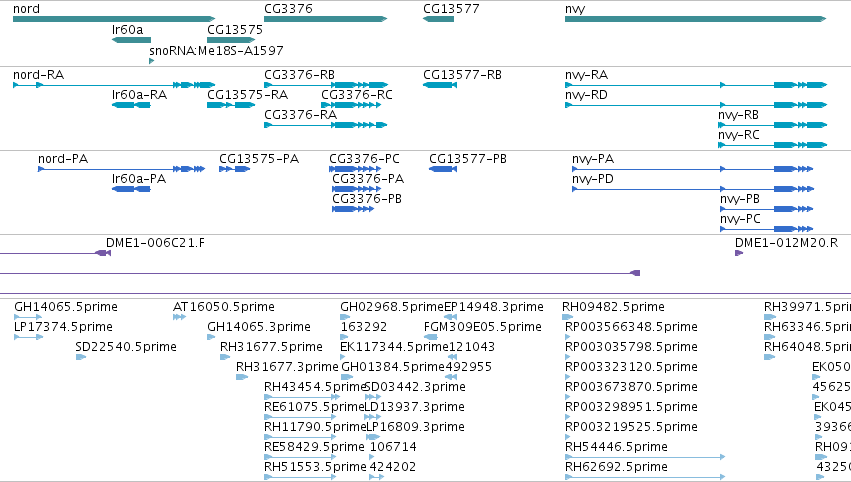Select the RH51553.5prime EST
Image resolution: width=851 pixels, height=482 pixels.
[300, 477]
